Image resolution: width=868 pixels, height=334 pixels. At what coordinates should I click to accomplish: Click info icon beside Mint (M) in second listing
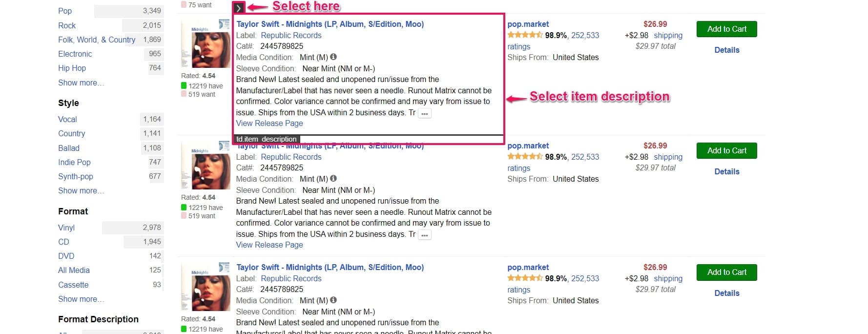click(333, 179)
